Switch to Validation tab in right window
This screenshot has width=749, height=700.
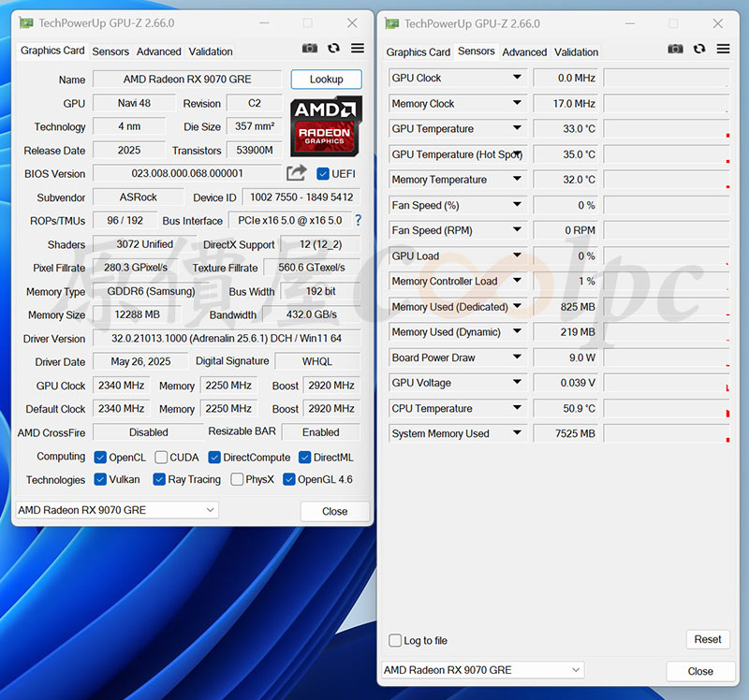tap(576, 52)
